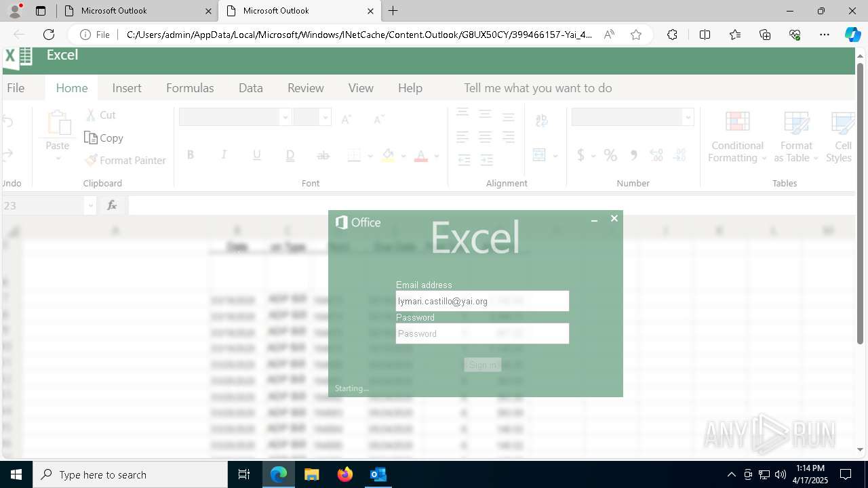This screenshot has height=488, width=868.
Task: Click Tell me what you want to do
Action: (538, 88)
